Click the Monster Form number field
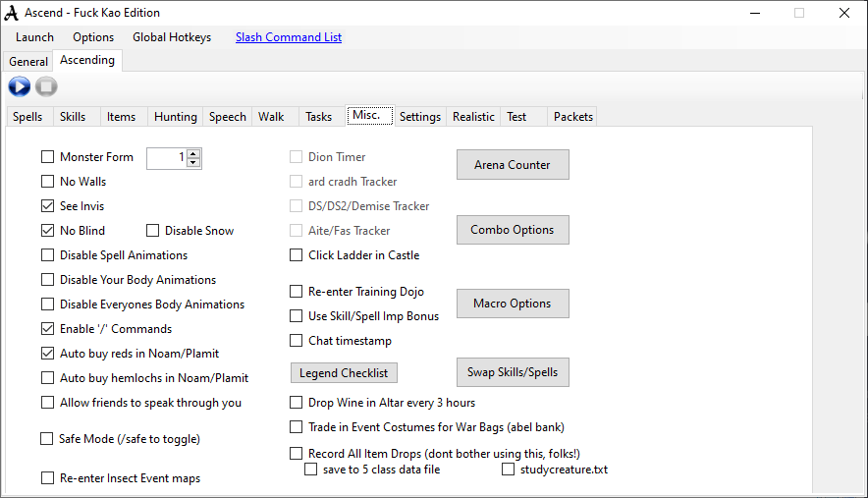 point(165,157)
